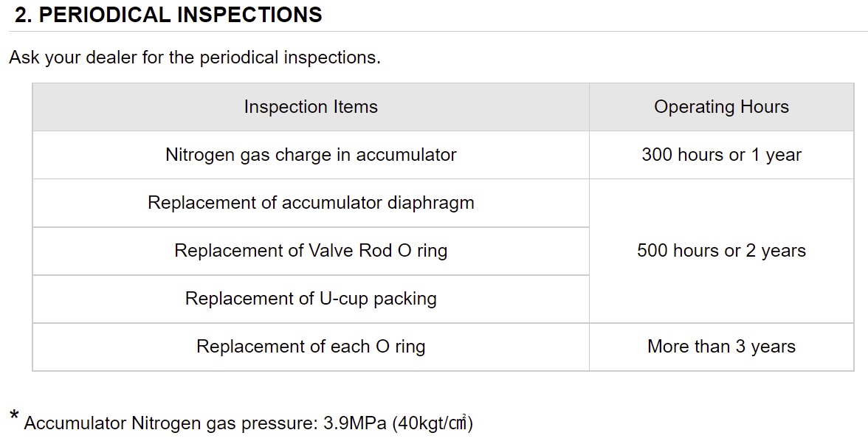The height and width of the screenshot is (444, 868).
Task: Click the '2. PERIODICAL INSPECTIONS' heading
Action: [x=168, y=14]
